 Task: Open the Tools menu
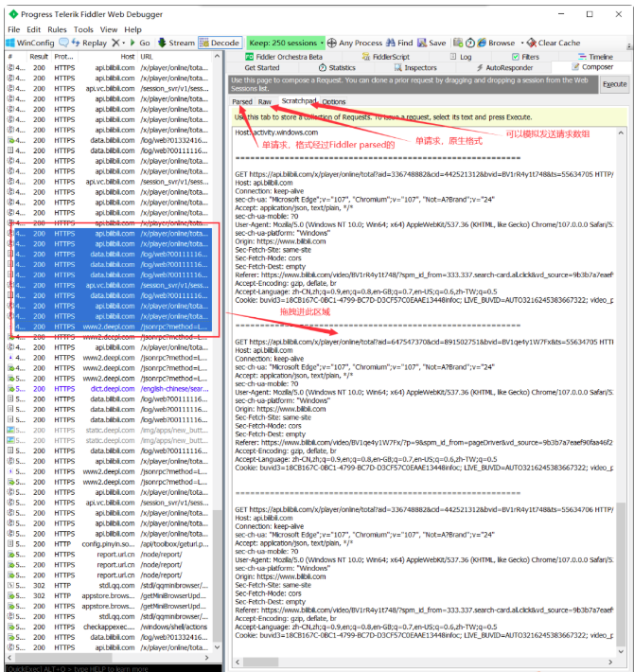click(x=83, y=29)
